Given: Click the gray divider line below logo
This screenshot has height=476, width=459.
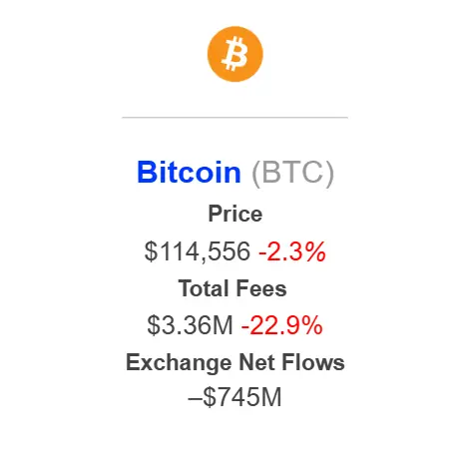Looking at the screenshot, I should (x=234, y=117).
